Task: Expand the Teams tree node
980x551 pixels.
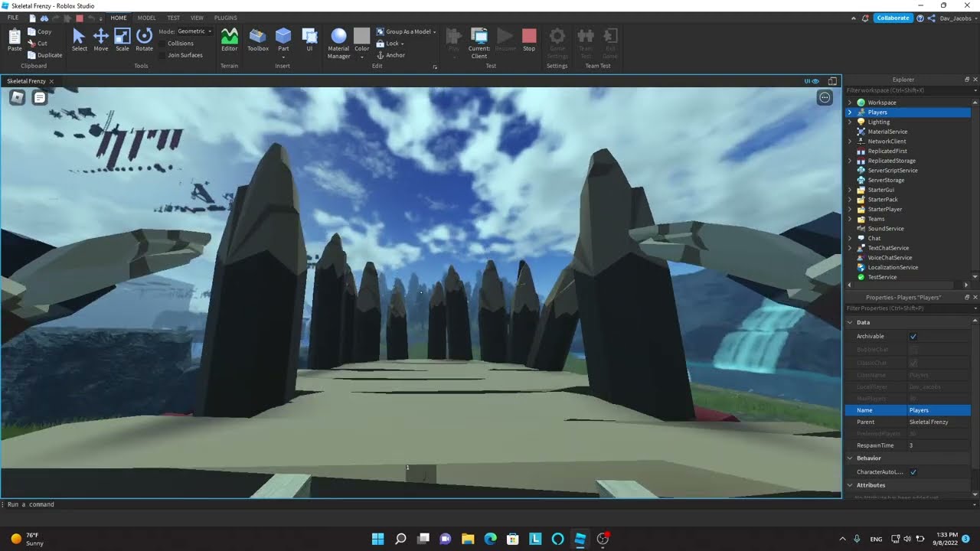Action: (850, 219)
